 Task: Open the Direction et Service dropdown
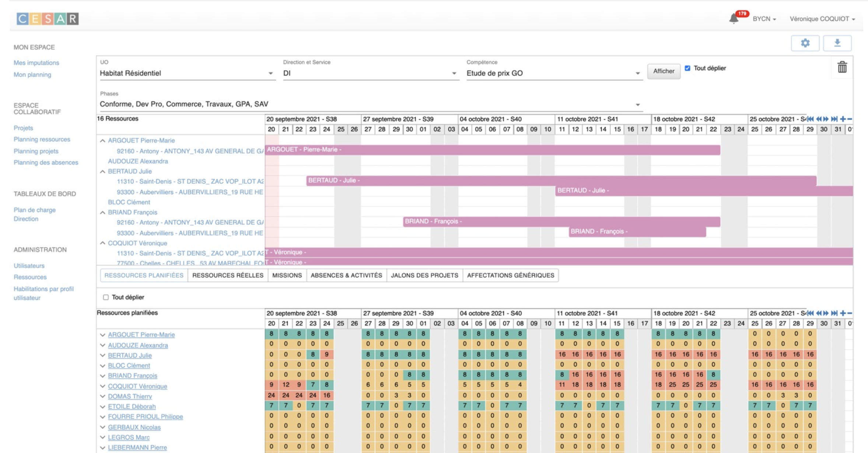pyautogui.click(x=370, y=73)
